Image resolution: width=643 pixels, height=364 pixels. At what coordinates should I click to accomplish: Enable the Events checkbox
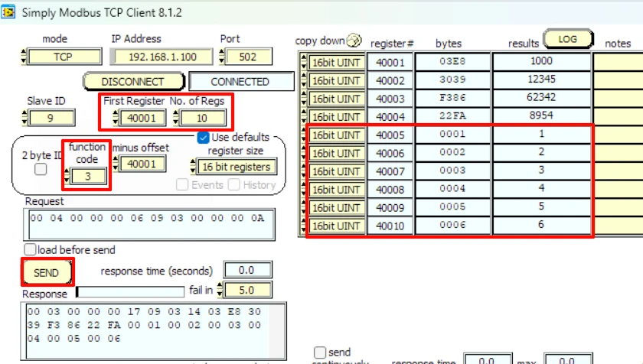coord(182,184)
